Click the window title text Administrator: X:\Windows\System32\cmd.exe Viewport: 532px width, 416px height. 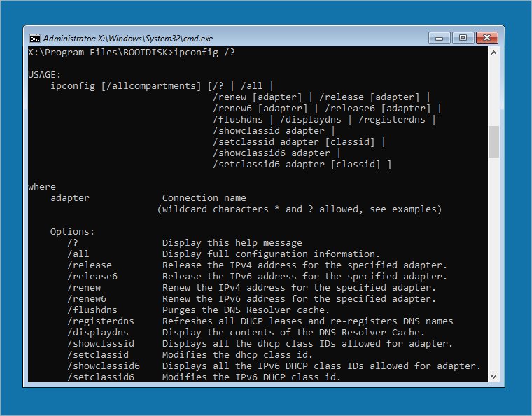click(x=128, y=39)
